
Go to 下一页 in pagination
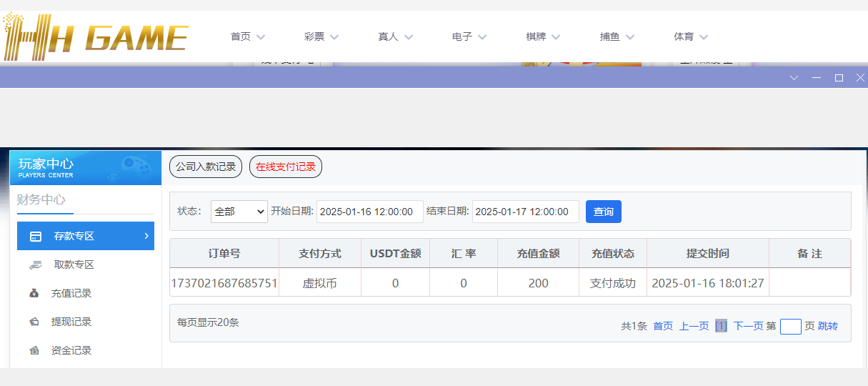(x=748, y=326)
